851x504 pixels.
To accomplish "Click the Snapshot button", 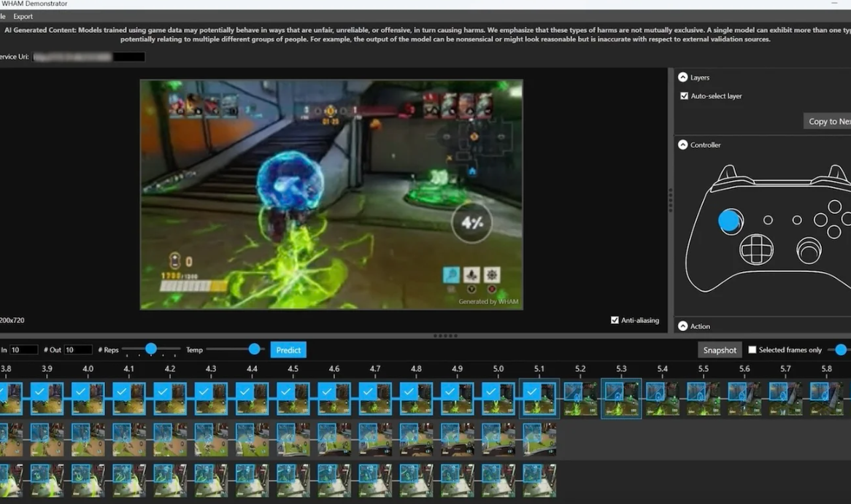I will pyautogui.click(x=720, y=350).
